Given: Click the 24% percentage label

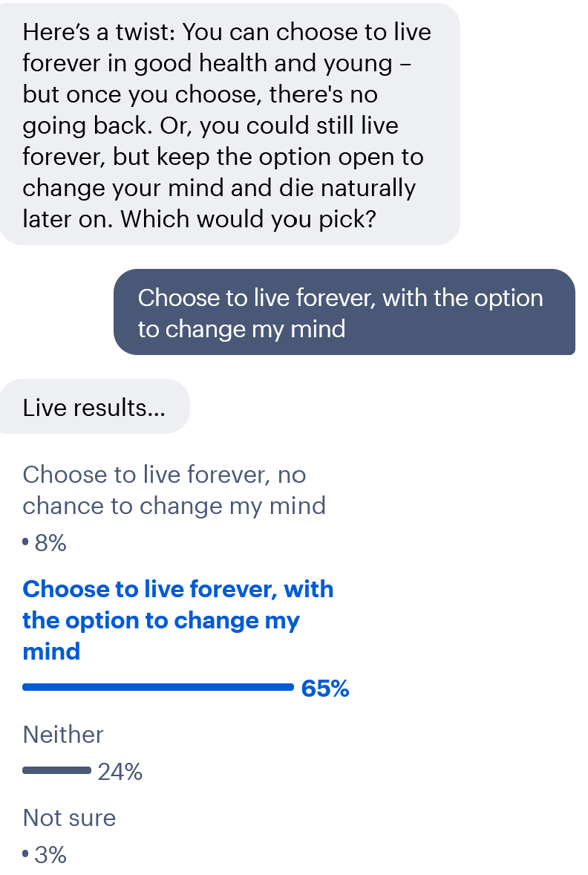Looking at the screenshot, I should click(x=119, y=772).
